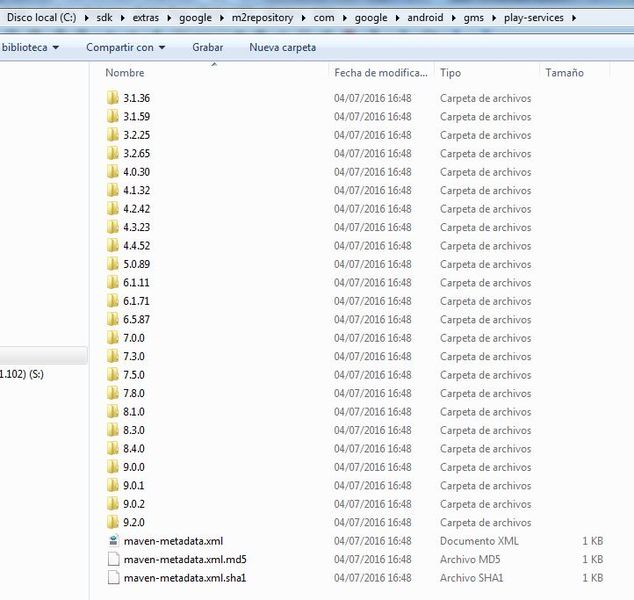Expand the breadcrumb arrow after play-services
The height and width of the screenshot is (600, 634).
574,18
